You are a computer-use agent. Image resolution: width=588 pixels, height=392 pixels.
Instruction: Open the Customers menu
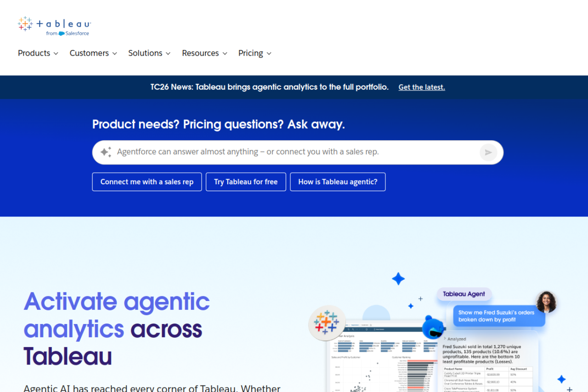point(93,53)
